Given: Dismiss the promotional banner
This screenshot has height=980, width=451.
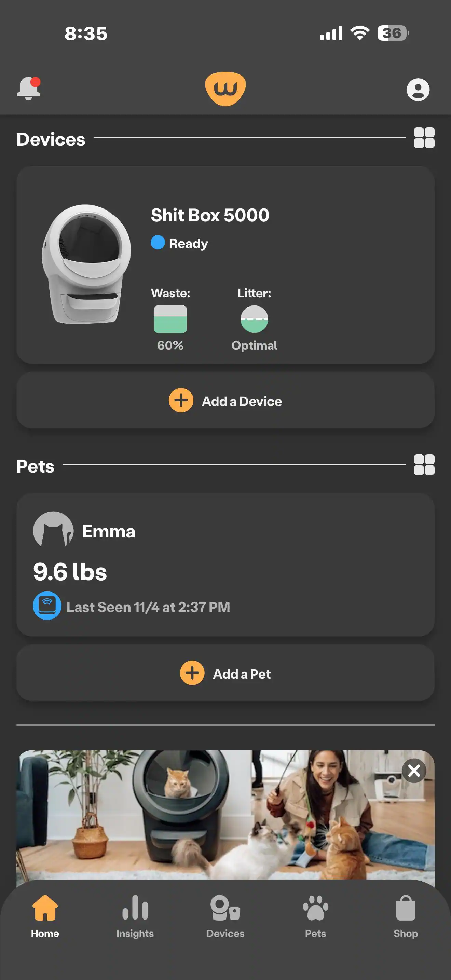Looking at the screenshot, I should pyautogui.click(x=414, y=771).
